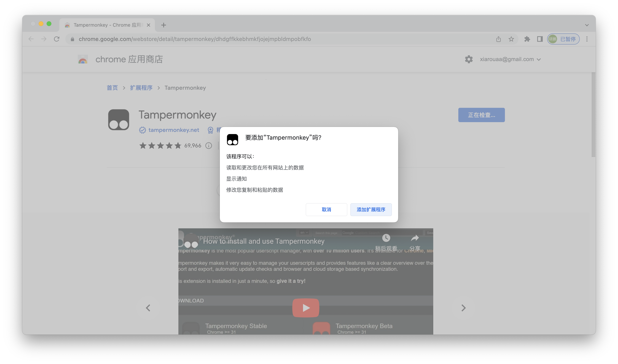Expand the tab search dropdown arrow
This screenshot has height=364, width=618.
[587, 25]
